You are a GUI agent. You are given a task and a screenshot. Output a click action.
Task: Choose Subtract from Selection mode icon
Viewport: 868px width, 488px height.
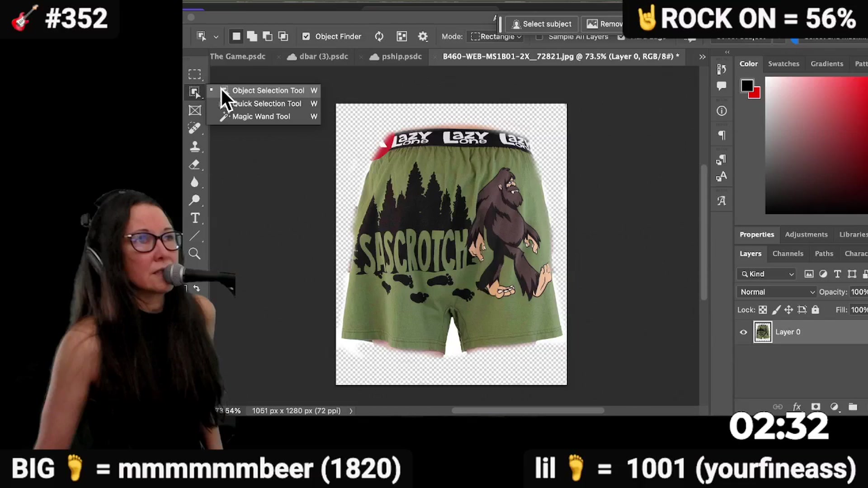[x=268, y=37]
